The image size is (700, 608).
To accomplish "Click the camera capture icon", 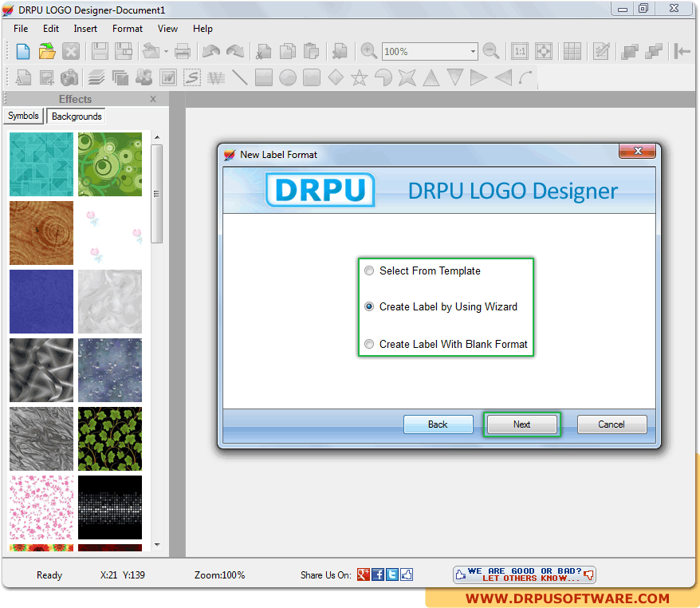I will tap(69, 77).
